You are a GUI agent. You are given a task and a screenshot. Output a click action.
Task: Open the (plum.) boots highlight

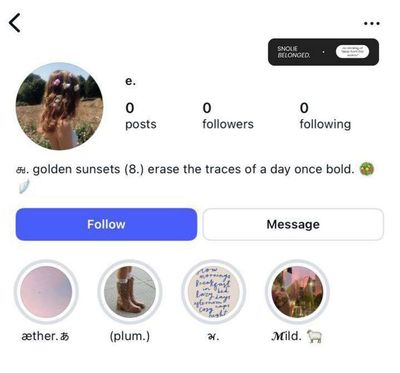pos(130,292)
